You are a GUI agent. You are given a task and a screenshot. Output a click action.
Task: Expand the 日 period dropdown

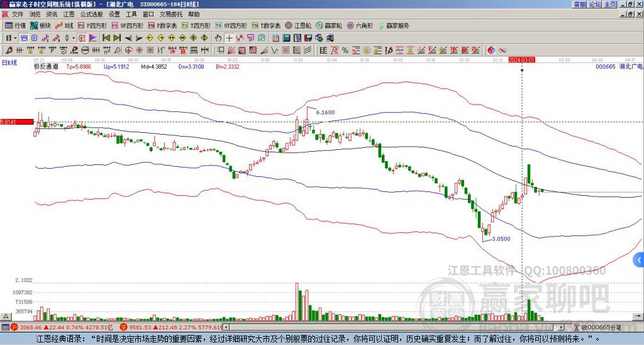tap(15, 38)
